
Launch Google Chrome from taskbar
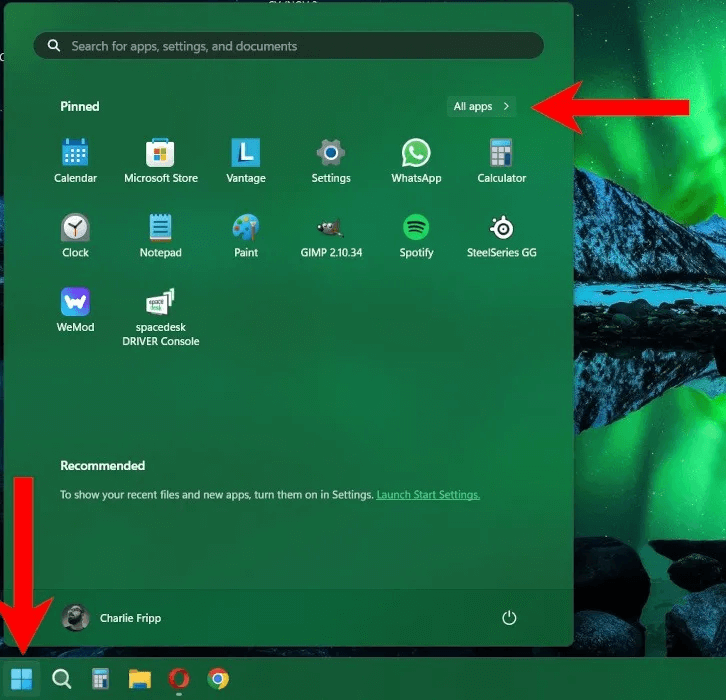click(218, 679)
